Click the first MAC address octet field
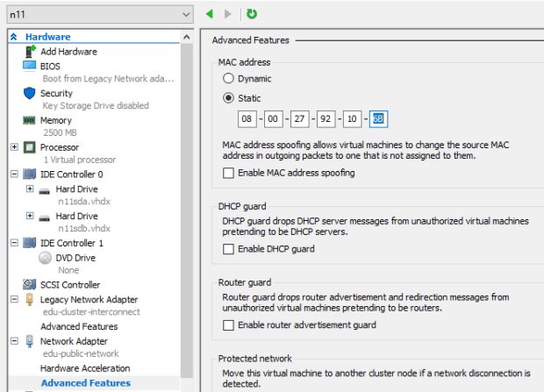The width and height of the screenshot is (544, 392). tap(247, 119)
